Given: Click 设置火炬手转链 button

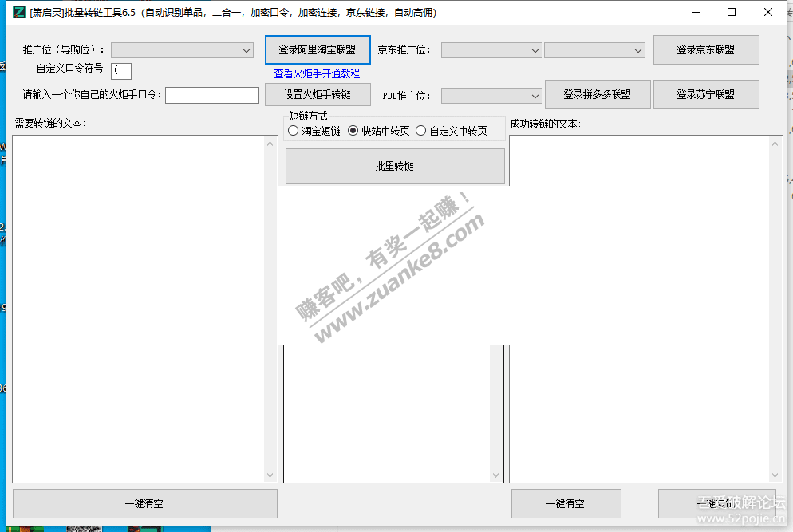Looking at the screenshot, I should tap(318, 94).
